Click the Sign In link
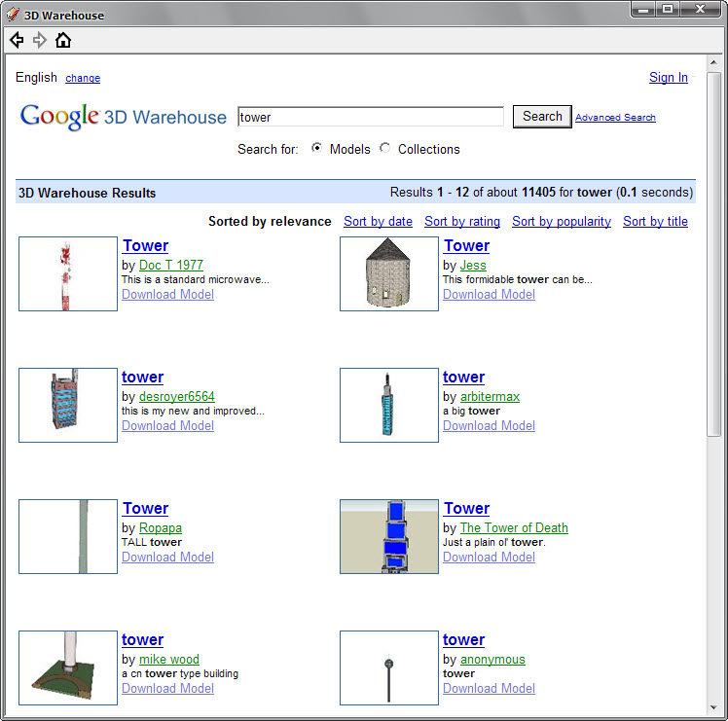Viewport: 728px width, 721px height. [668, 77]
